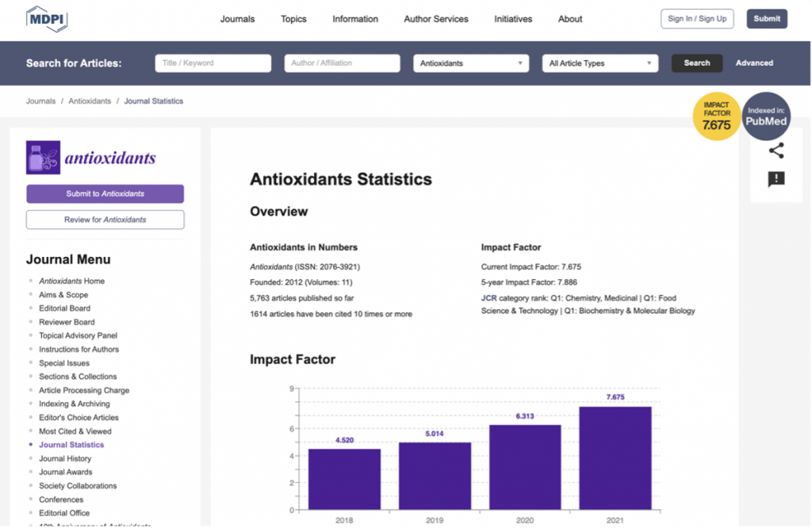Click '5-year Impact Factor: 7.886' text
812x528 pixels.
click(x=529, y=283)
